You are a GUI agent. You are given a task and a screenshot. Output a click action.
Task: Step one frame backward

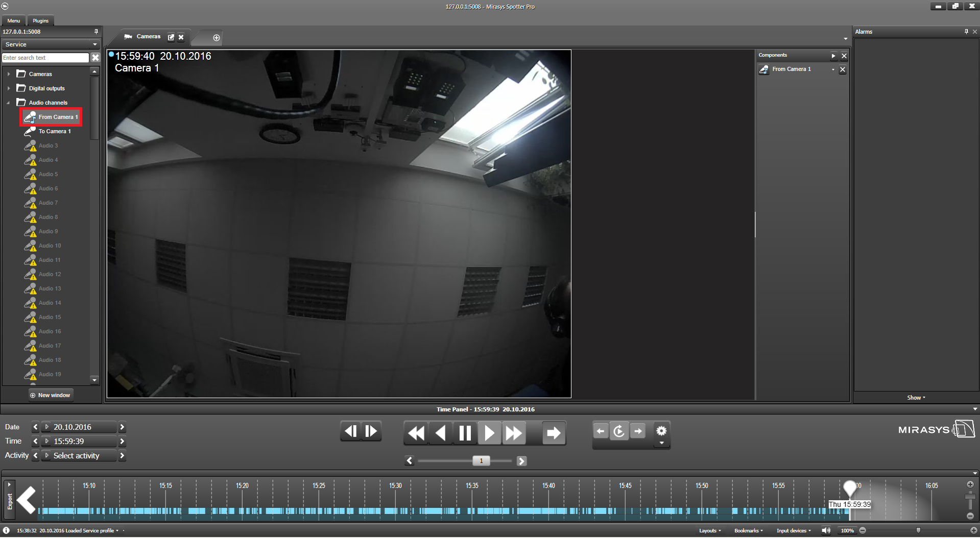click(351, 432)
